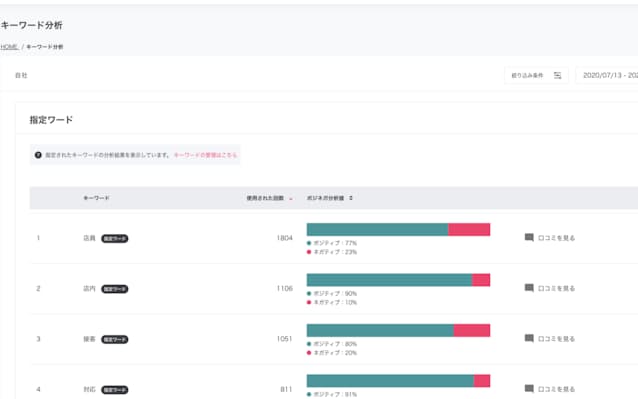Click the 自社 label in filter bar
This screenshot has height=399, width=638.
21,75
